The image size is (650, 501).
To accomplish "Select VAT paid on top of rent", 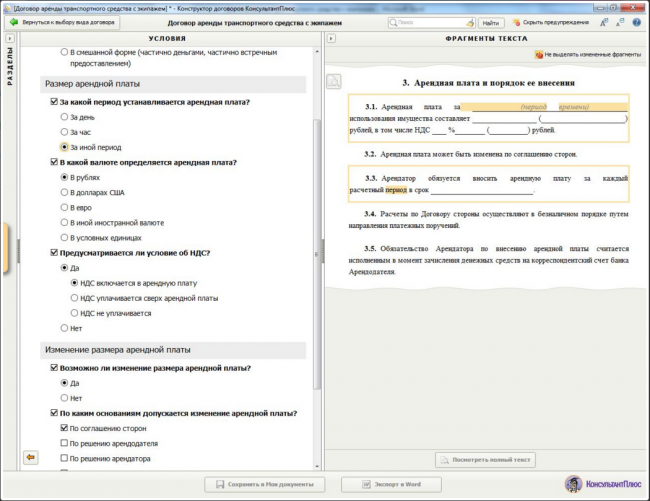I will (x=74, y=298).
